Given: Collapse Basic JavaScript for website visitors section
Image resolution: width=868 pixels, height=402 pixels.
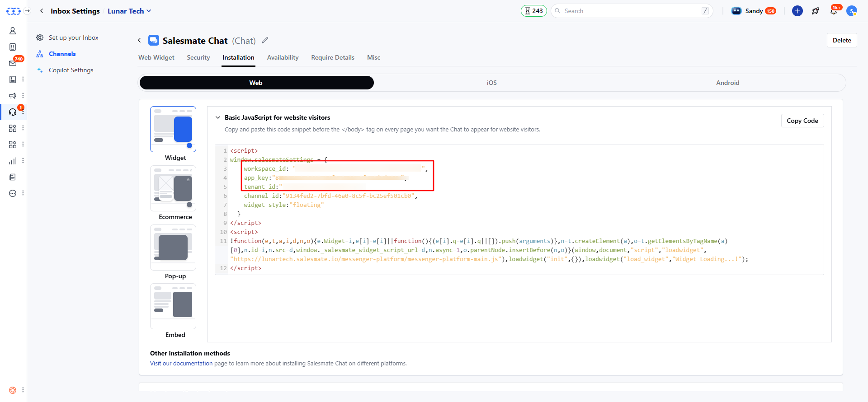Looking at the screenshot, I should (x=218, y=117).
